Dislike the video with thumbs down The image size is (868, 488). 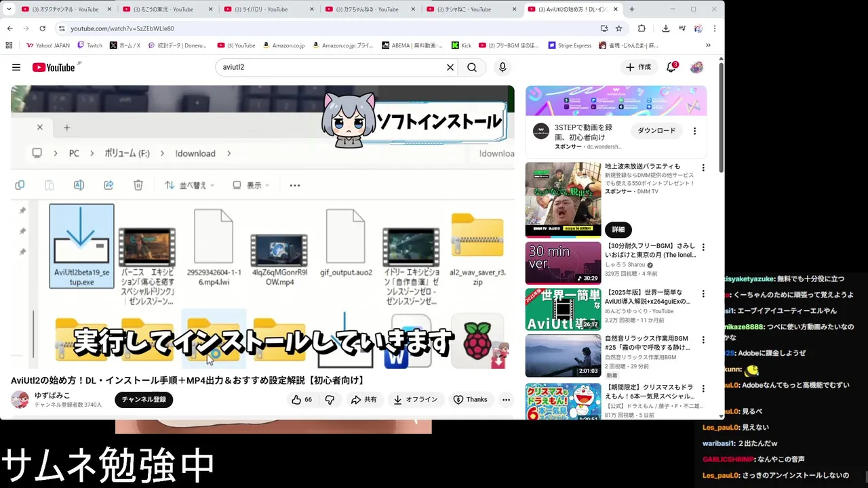pos(330,400)
